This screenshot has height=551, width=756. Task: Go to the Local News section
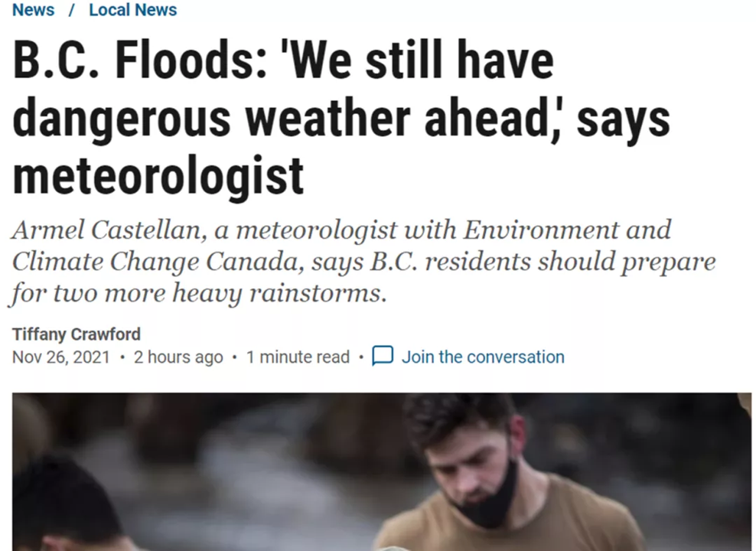tap(132, 10)
